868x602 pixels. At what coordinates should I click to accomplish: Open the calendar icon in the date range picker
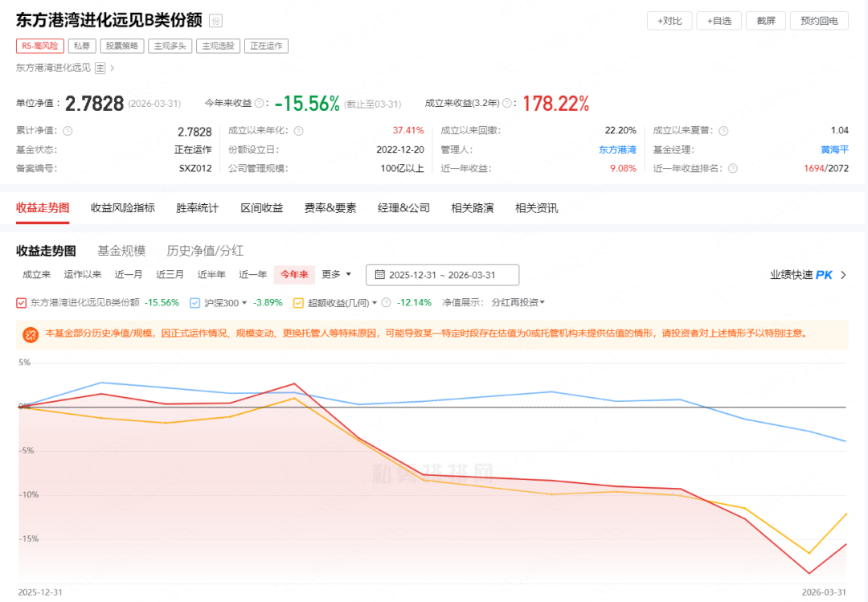[381, 275]
